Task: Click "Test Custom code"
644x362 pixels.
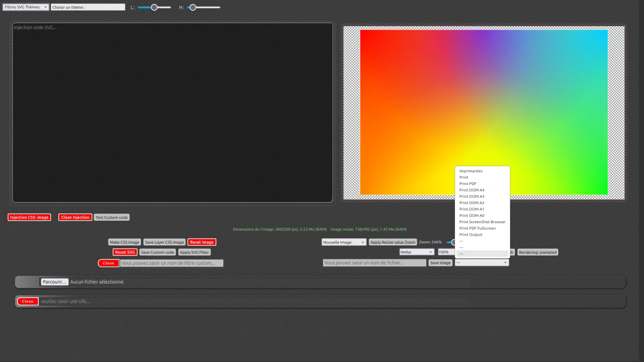Action: pyautogui.click(x=111, y=217)
